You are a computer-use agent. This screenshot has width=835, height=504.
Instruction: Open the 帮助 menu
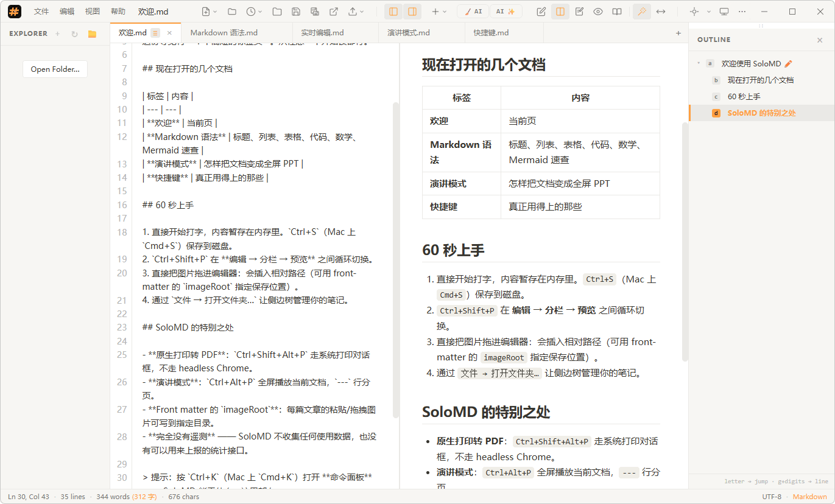(x=118, y=12)
